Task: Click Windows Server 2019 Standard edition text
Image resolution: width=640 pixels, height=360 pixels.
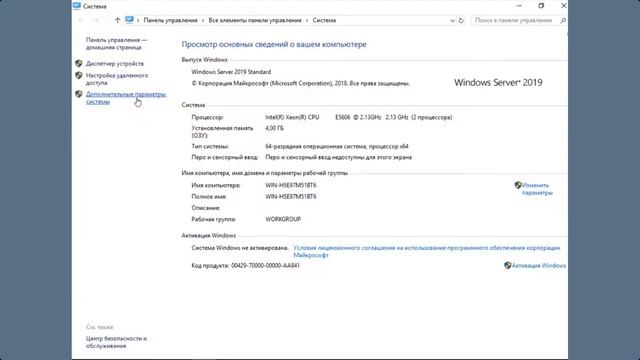Action: [231, 72]
